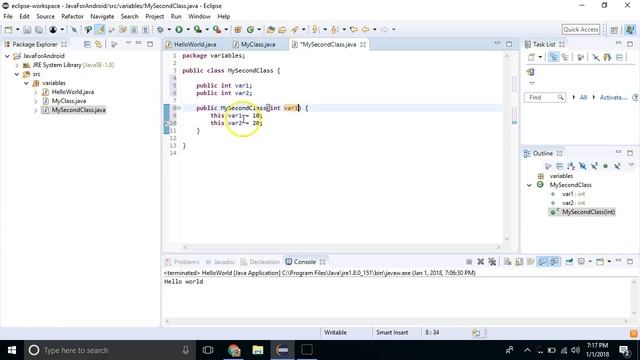Expand the JRE System Library node

(x=17, y=65)
